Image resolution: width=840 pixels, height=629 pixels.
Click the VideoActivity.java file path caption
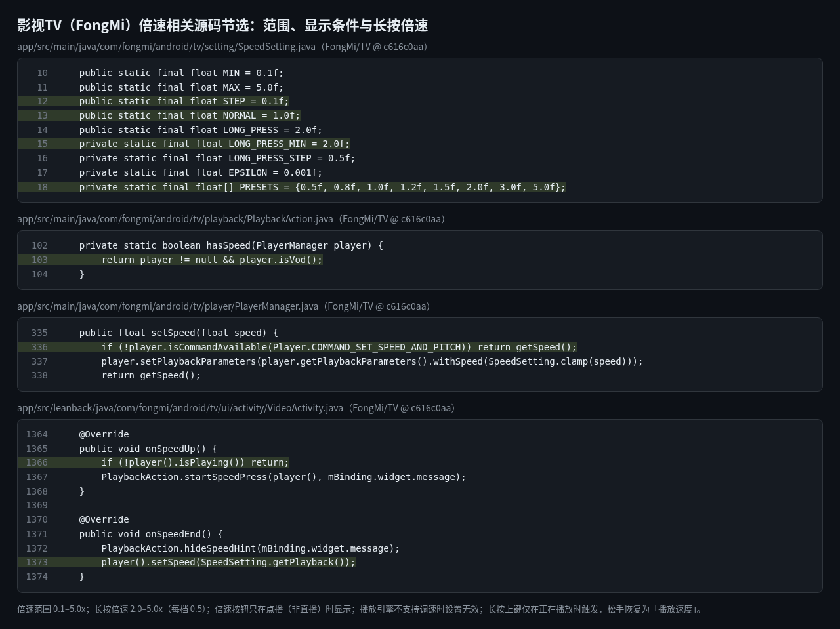coord(236,408)
